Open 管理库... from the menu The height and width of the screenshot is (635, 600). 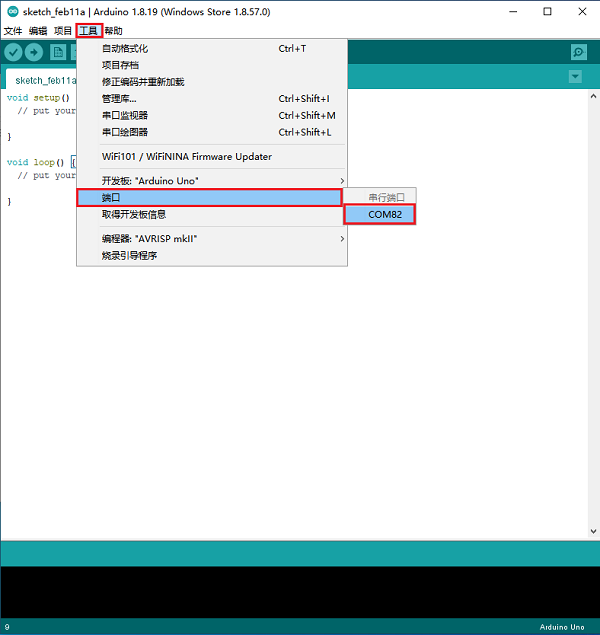pos(212,98)
